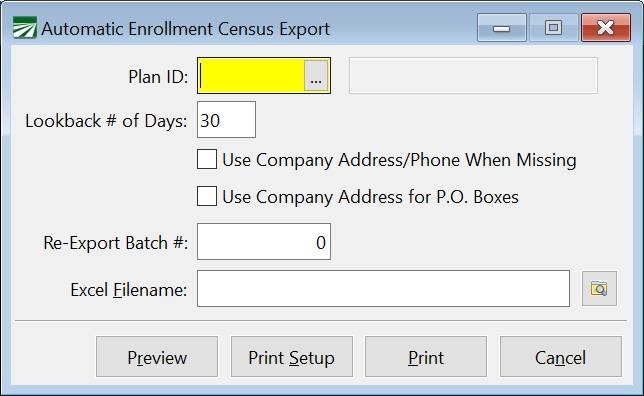Cancel the census export dialog
The image size is (644, 396).
(x=561, y=357)
